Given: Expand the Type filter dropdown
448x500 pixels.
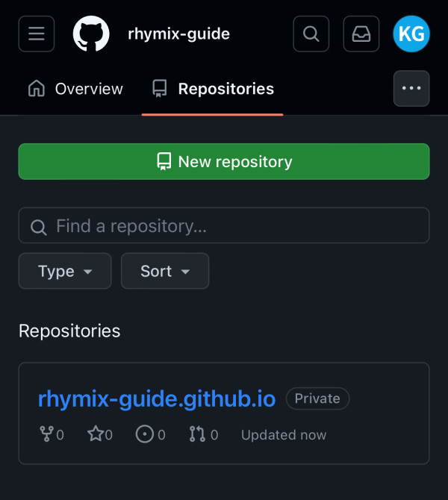Looking at the screenshot, I should pyautogui.click(x=65, y=271).
